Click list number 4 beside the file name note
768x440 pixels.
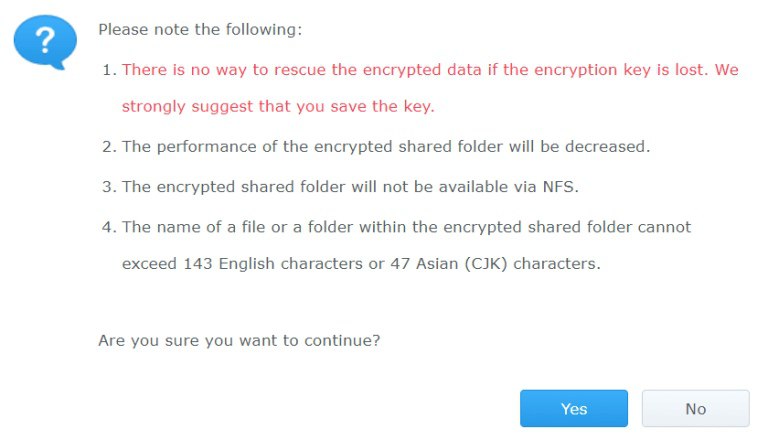click(109, 226)
